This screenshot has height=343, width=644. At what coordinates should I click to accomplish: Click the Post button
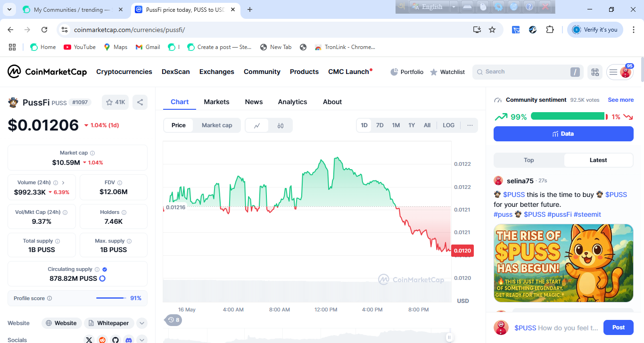pos(619,327)
